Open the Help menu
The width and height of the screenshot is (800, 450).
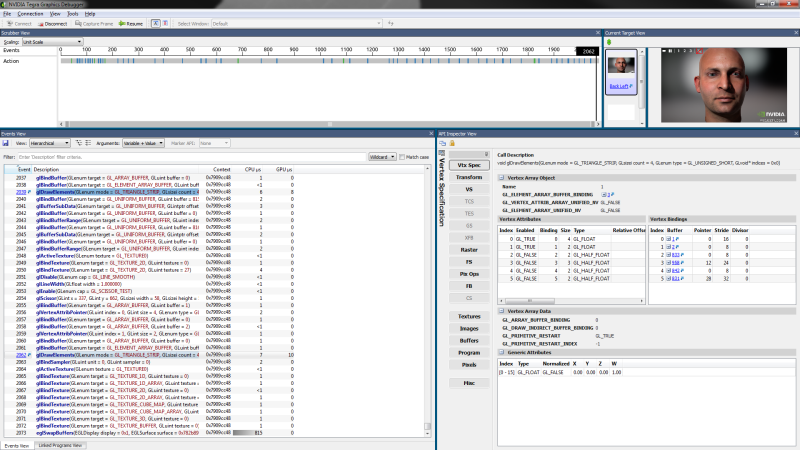[x=90, y=14]
